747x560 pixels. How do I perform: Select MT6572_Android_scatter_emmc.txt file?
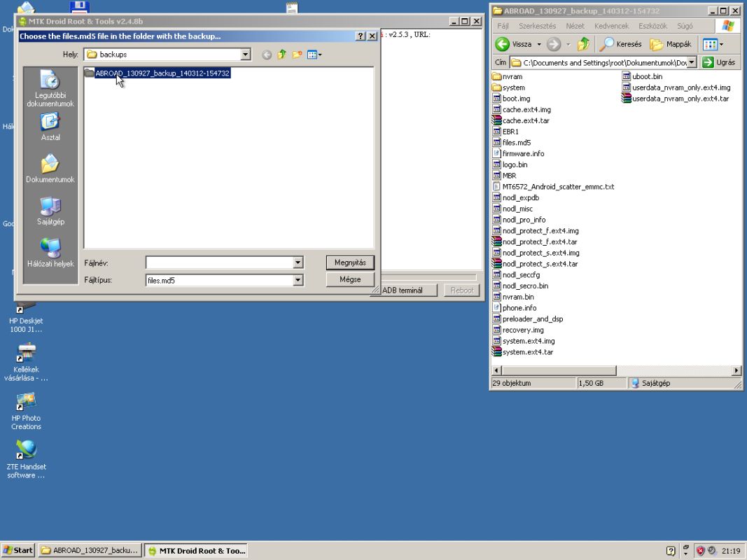pyautogui.click(x=554, y=187)
